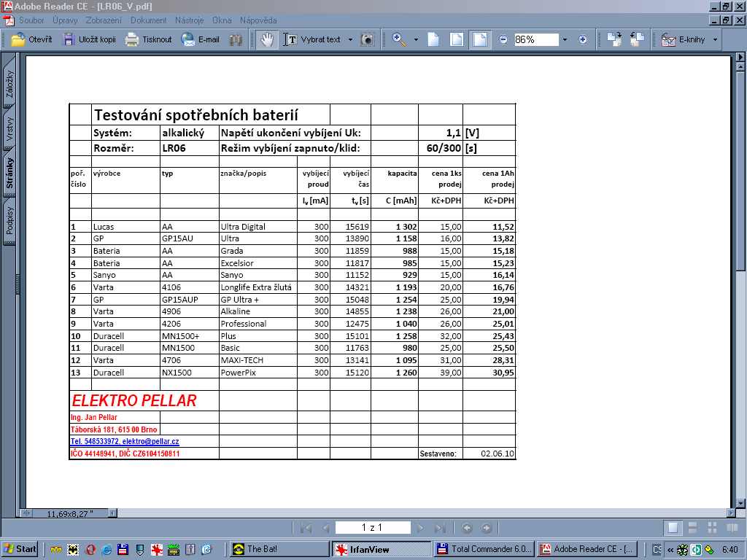Viewport: 747px width, 560px height.
Task: Open the Nástroje menu
Action: point(189,20)
